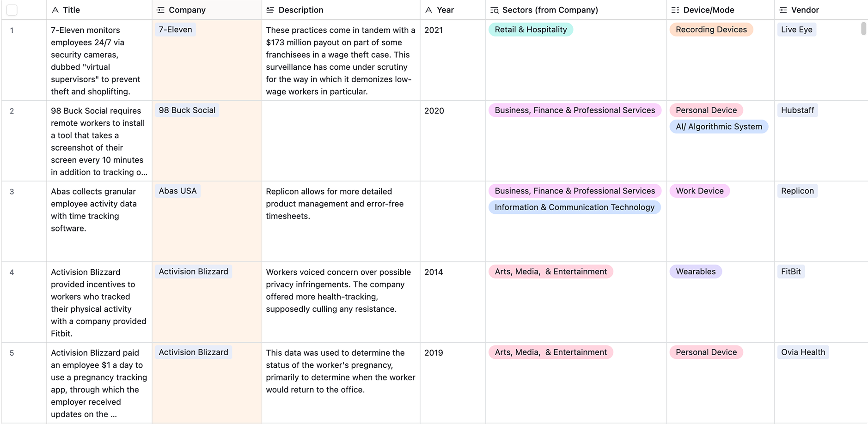Image resolution: width=868 pixels, height=424 pixels.
Task: Open the 7-Eleven company record link
Action: tap(175, 30)
